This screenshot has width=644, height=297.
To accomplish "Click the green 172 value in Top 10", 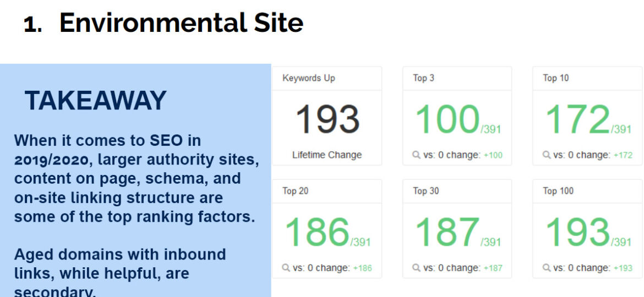I will (577, 119).
